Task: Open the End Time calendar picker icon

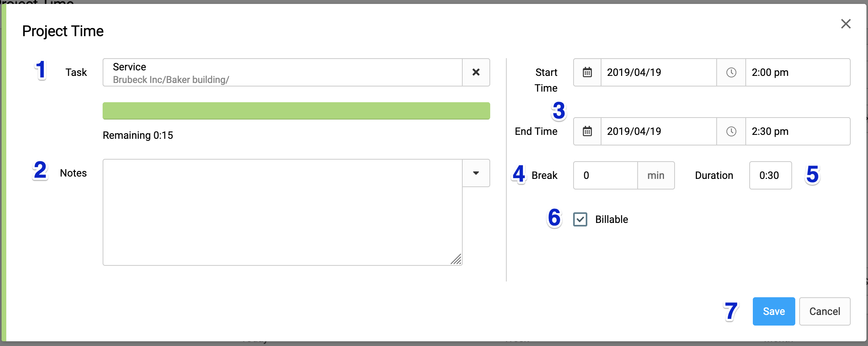Action: [587, 131]
